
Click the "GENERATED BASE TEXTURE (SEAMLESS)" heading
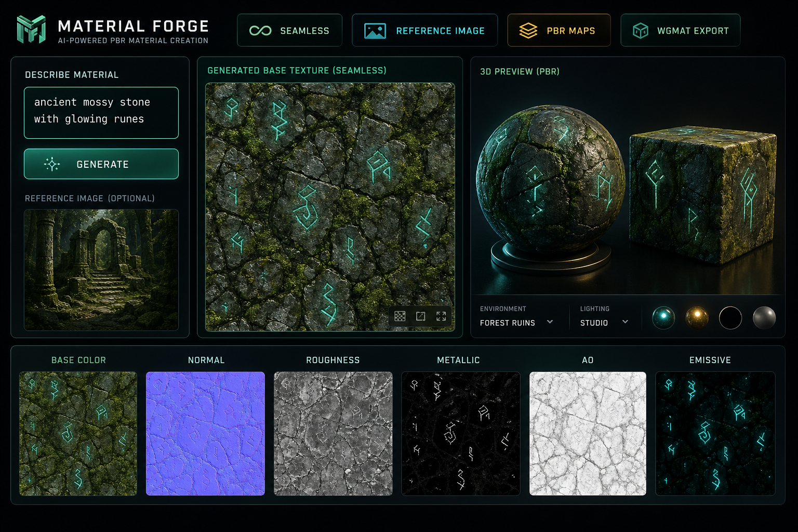pyautogui.click(x=297, y=70)
